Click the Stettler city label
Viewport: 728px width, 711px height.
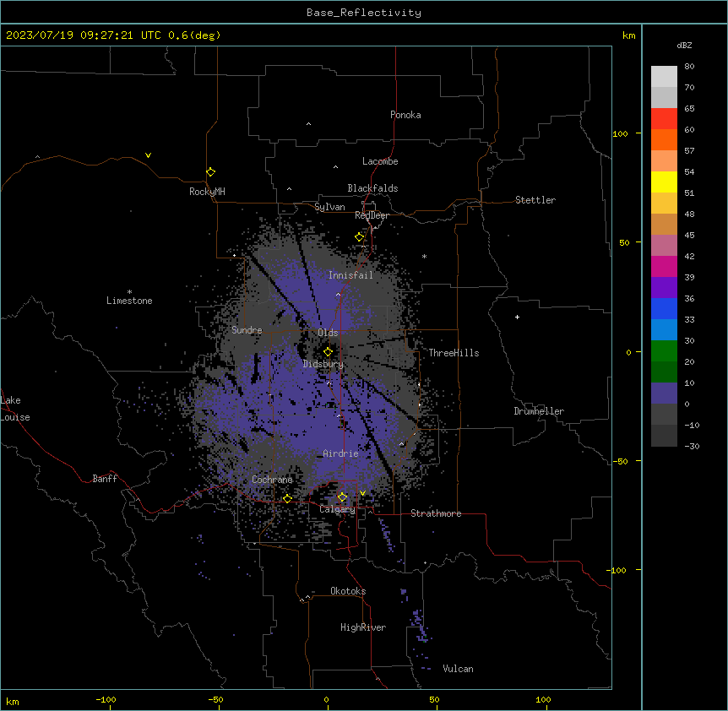pos(535,200)
